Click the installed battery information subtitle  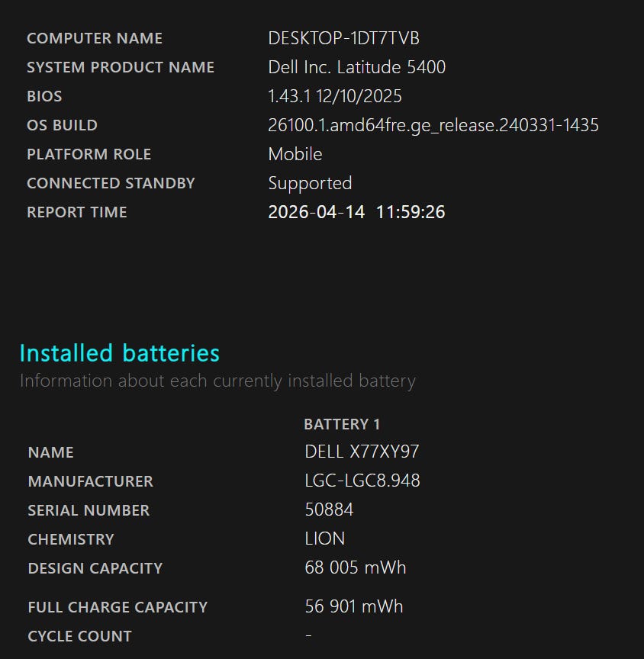click(x=217, y=381)
